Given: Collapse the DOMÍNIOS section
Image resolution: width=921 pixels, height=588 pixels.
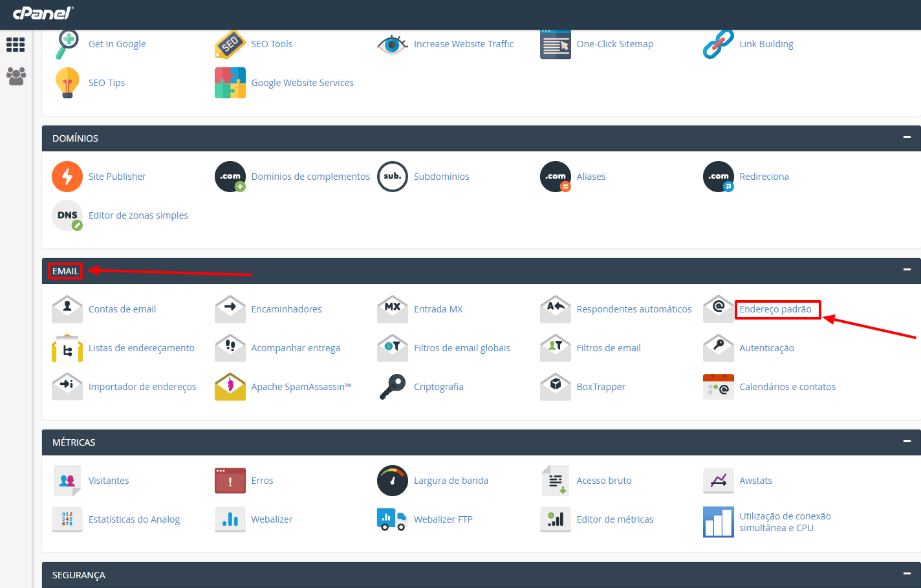Looking at the screenshot, I should 907,137.
